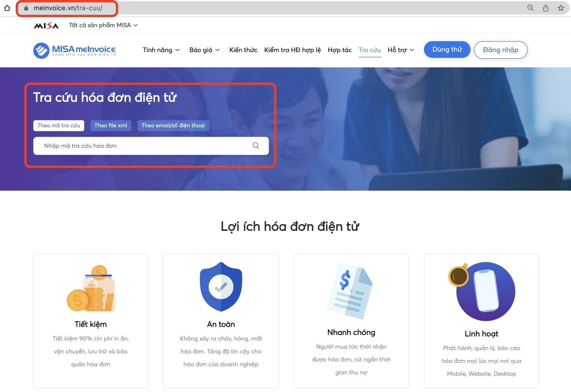Click the shield icon above An toàn
Image resolution: width=571 pixels, height=392 pixels.
(x=221, y=286)
